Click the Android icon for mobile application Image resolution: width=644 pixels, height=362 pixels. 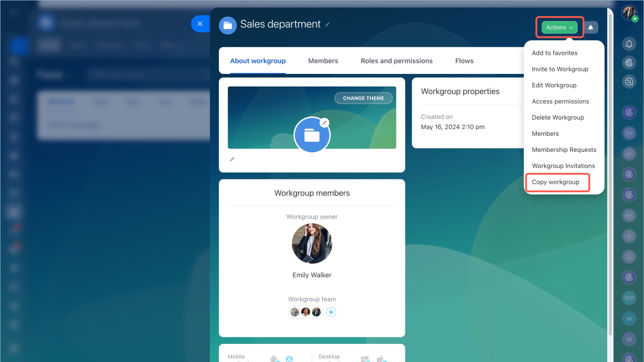click(274, 359)
